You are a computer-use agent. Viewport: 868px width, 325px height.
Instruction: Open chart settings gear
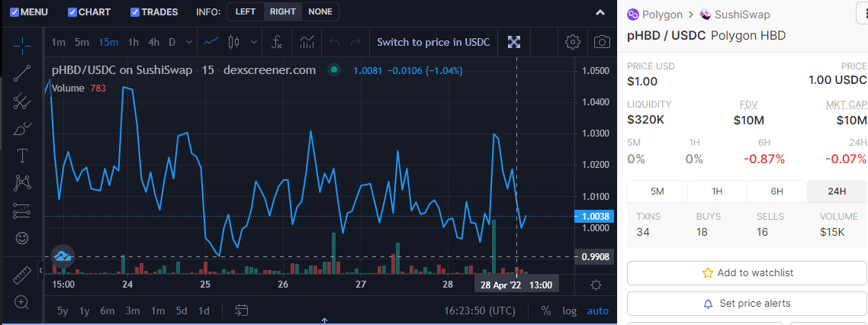573,42
